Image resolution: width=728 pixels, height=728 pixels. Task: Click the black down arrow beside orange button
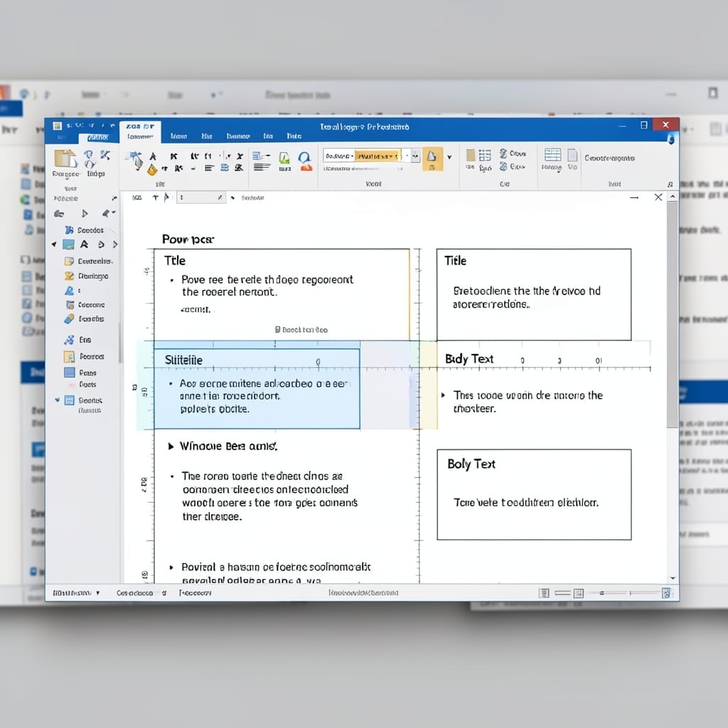tap(449, 157)
